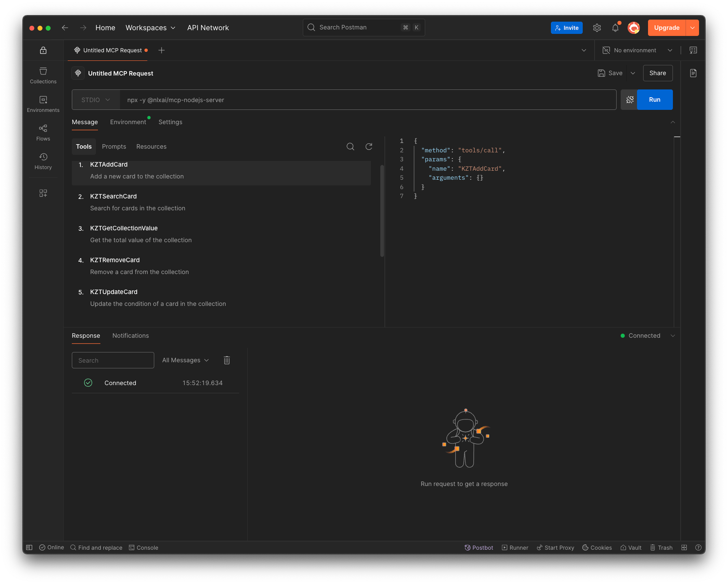Image resolution: width=728 pixels, height=584 pixels.
Task: Open the Console in status bar
Action: point(144,548)
